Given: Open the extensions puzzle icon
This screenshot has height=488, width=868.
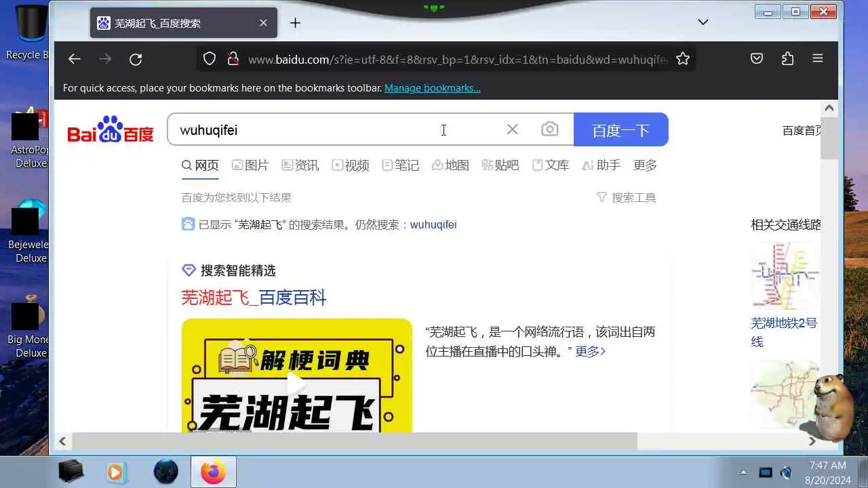Looking at the screenshot, I should (787, 59).
